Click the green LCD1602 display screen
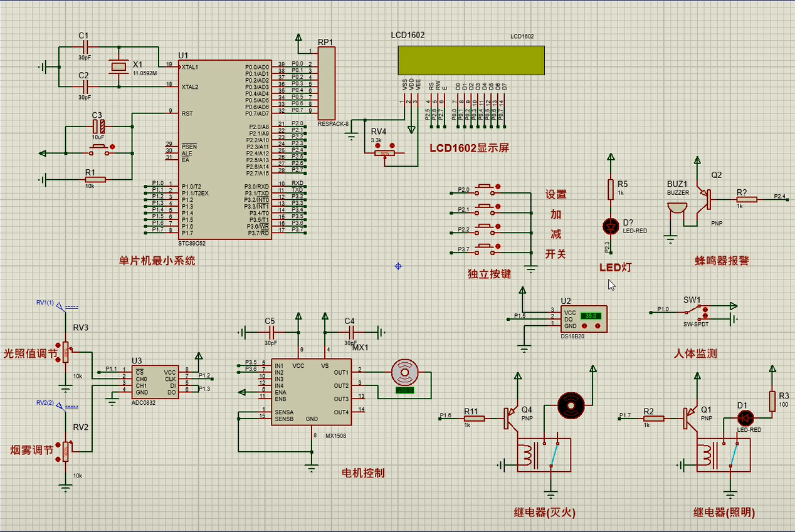The image size is (795, 532). coord(471,61)
